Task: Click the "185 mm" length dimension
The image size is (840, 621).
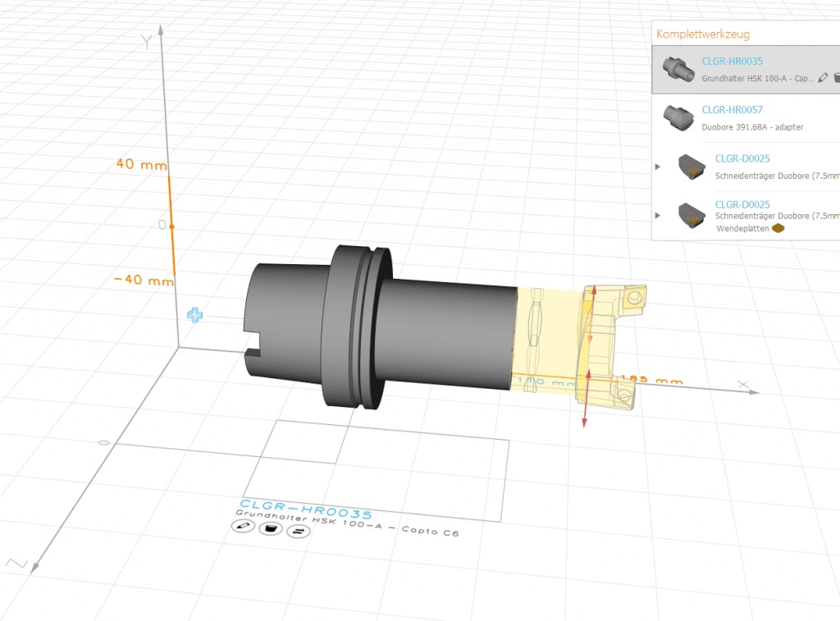Action: pyautogui.click(x=651, y=380)
